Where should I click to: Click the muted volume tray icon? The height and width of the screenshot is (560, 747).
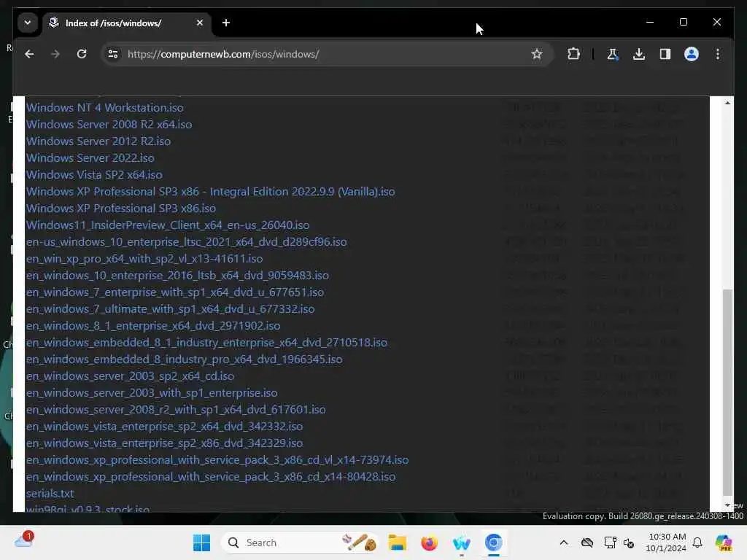click(629, 542)
